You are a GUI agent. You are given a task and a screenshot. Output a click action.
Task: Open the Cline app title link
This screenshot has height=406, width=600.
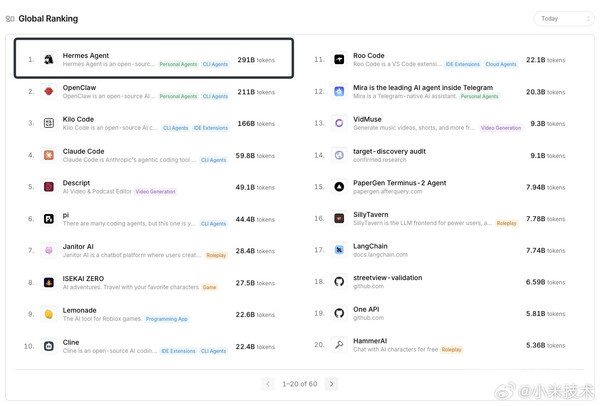[x=71, y=342]
